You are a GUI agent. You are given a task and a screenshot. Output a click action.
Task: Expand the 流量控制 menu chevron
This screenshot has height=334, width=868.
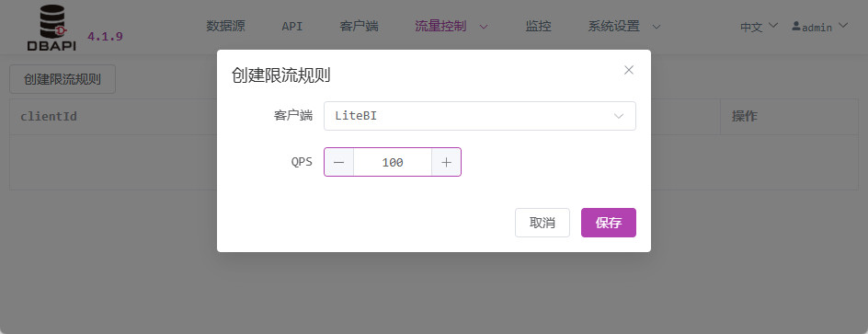(x=484, y=27)
